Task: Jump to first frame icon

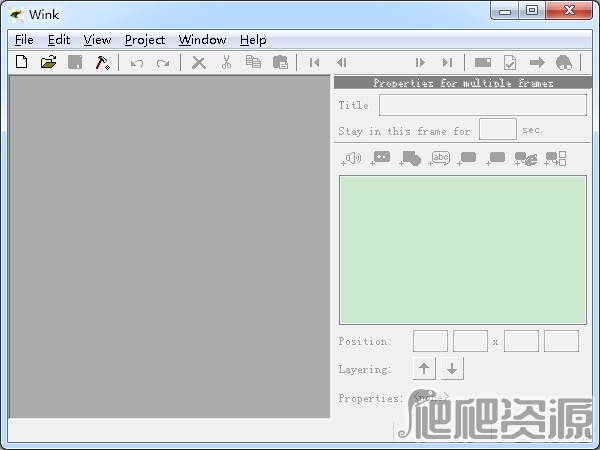Action: (314, 62)
